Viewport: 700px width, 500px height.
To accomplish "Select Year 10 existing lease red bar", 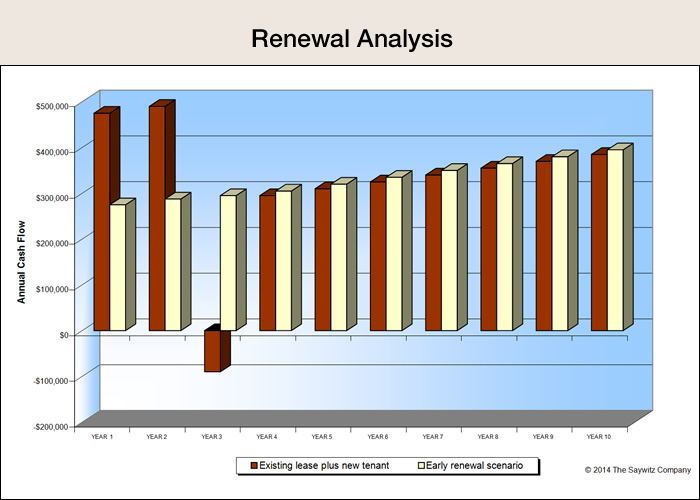I will [x=600, y=242].
